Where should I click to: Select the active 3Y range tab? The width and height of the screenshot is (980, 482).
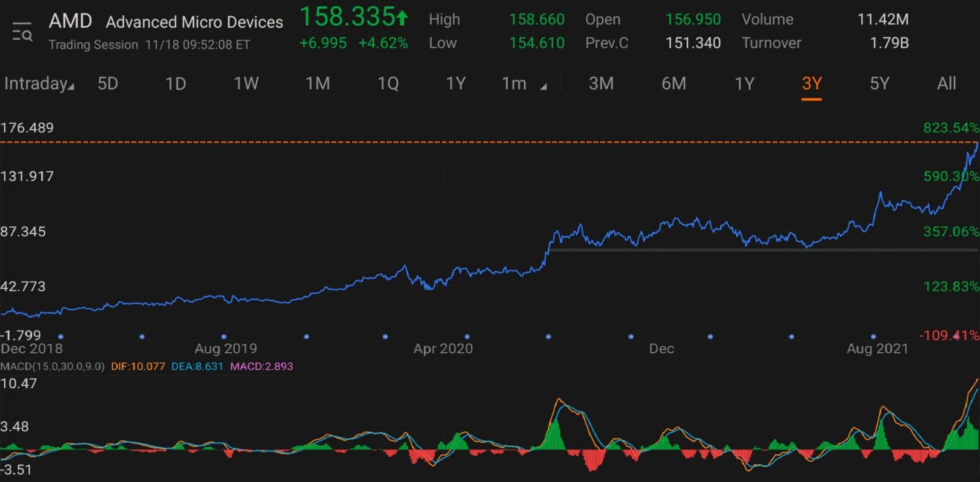(x=812, y=83)
